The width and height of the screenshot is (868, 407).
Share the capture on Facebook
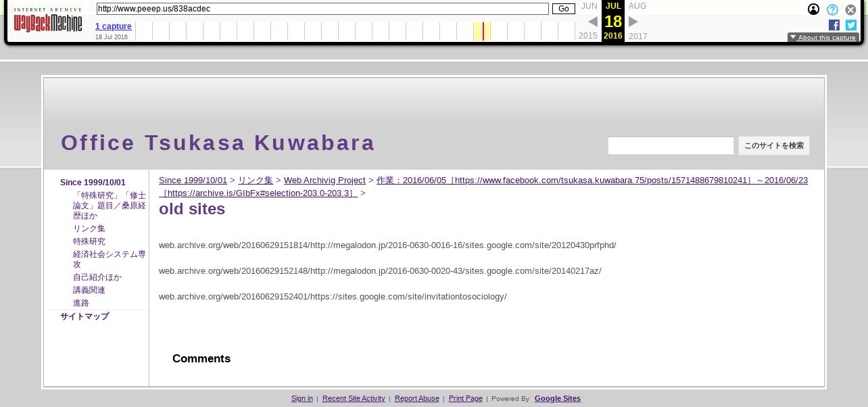(x=834, y=25)
